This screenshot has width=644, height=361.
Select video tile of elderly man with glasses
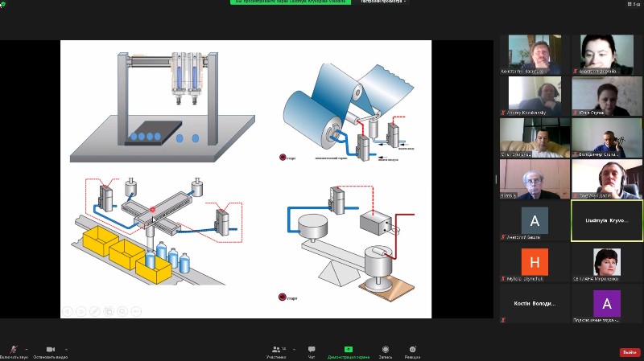point(535,178)
